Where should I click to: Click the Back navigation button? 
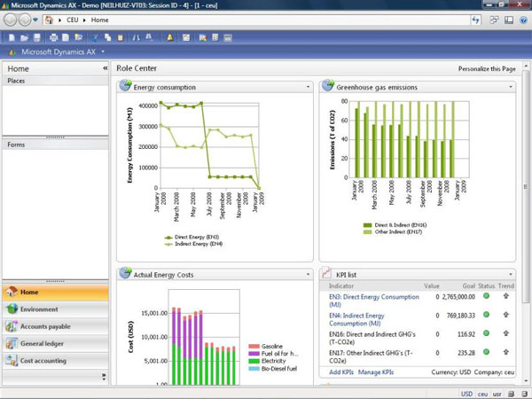[x=11, y=20]
